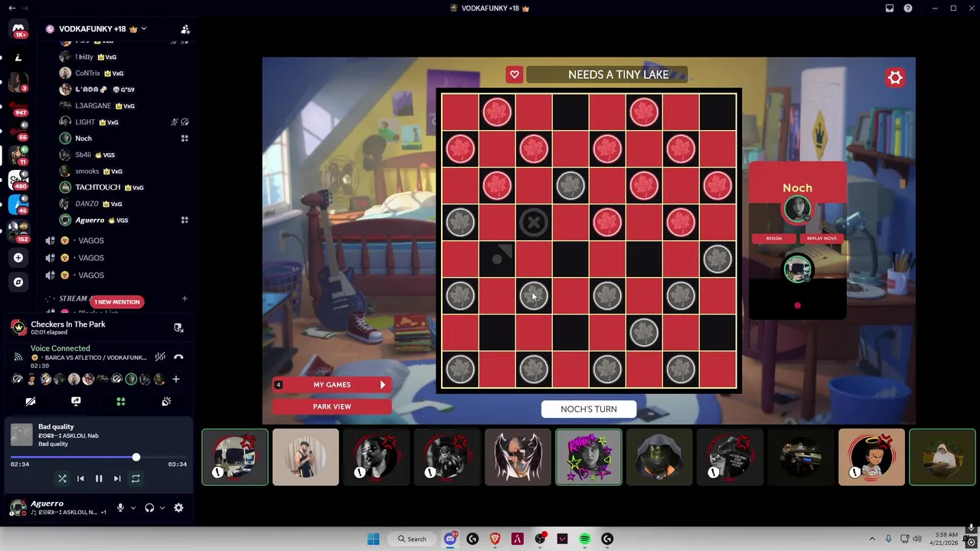
Task: Toggle the camera on in voice panel
Action: (31, 401)
